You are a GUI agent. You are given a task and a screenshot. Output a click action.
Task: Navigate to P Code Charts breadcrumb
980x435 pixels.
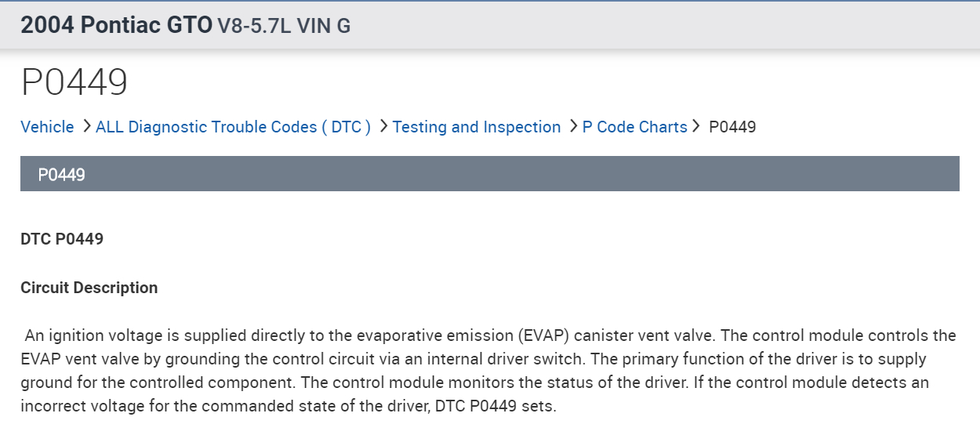point(634,127)
